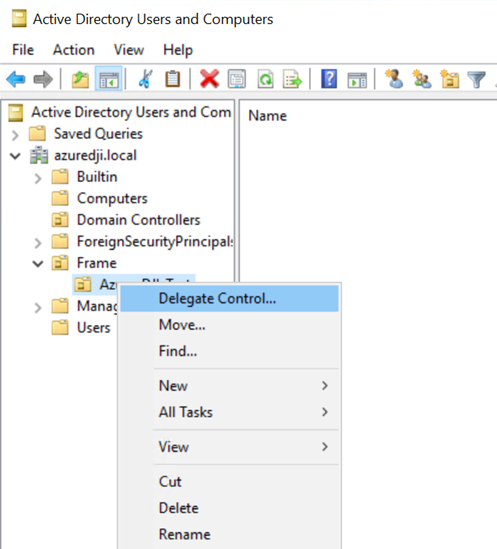Screen dimensions: 497x549
Task: Select the Domain Controllers tree label
Action: tap(138, 220)
